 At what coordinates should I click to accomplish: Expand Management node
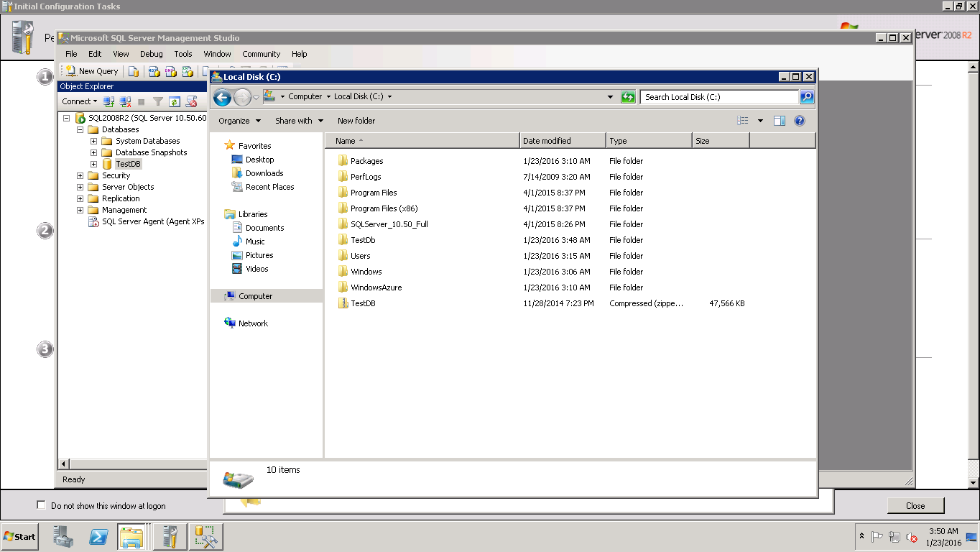coord(80,210)
